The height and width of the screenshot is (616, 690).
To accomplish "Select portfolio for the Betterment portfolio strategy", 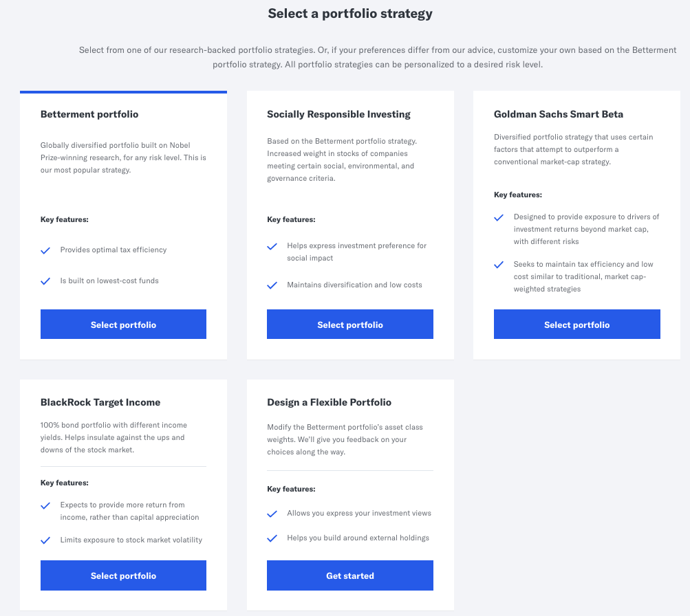I will [x=123, y=324].
